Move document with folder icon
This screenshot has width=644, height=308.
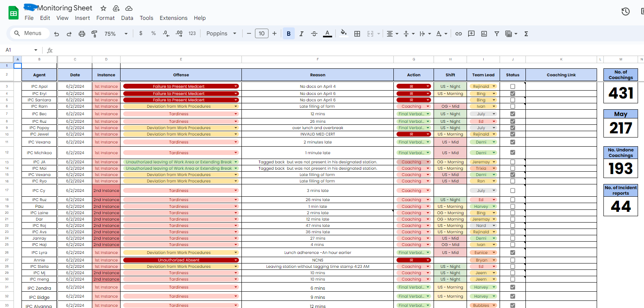coord(116,8)
